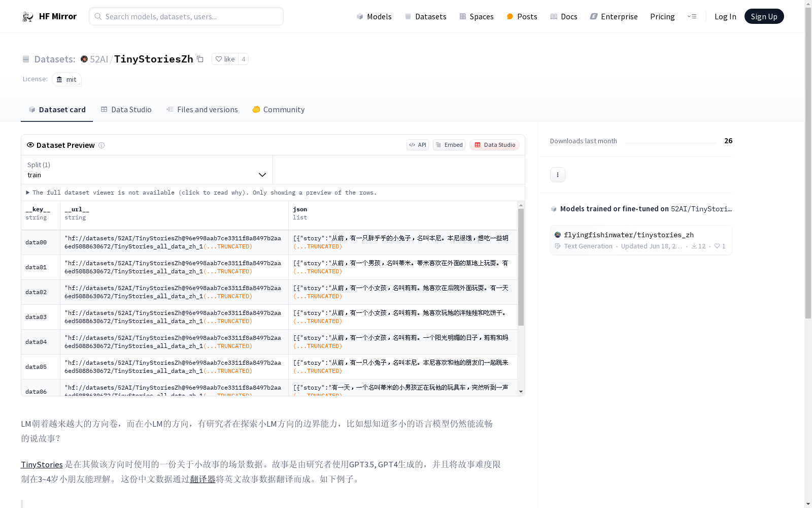Open Files and versions tab
Screen dimensions: 812x508
pos(202,109)
